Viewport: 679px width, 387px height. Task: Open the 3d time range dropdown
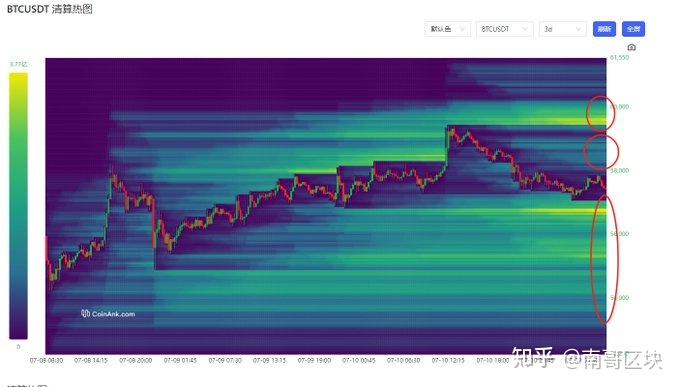563,29
